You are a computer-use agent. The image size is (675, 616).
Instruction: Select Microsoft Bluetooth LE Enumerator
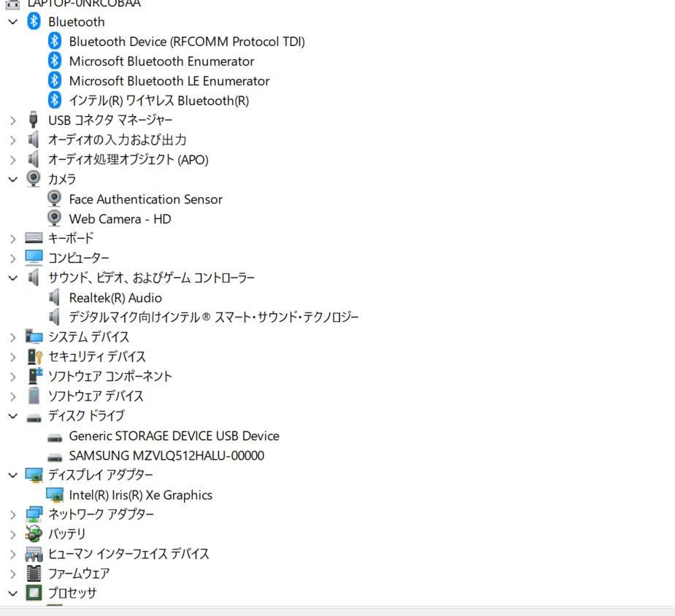click(169, 81)
